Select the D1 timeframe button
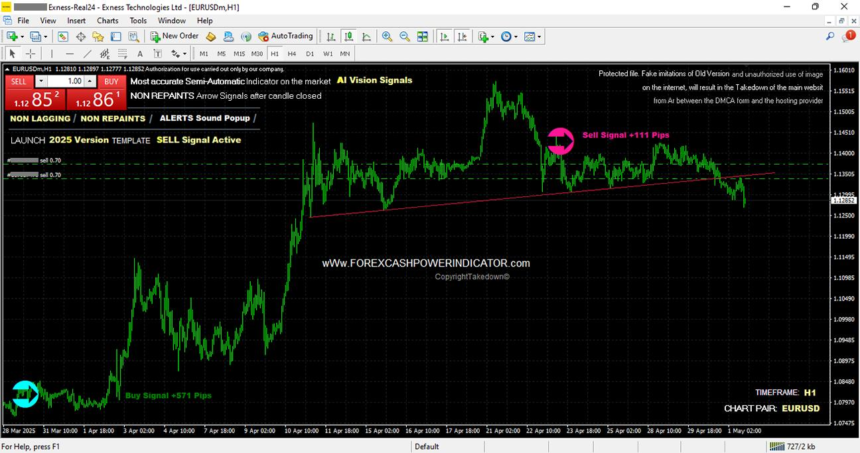This screenshot has height=453, width=860. (310, 54)
